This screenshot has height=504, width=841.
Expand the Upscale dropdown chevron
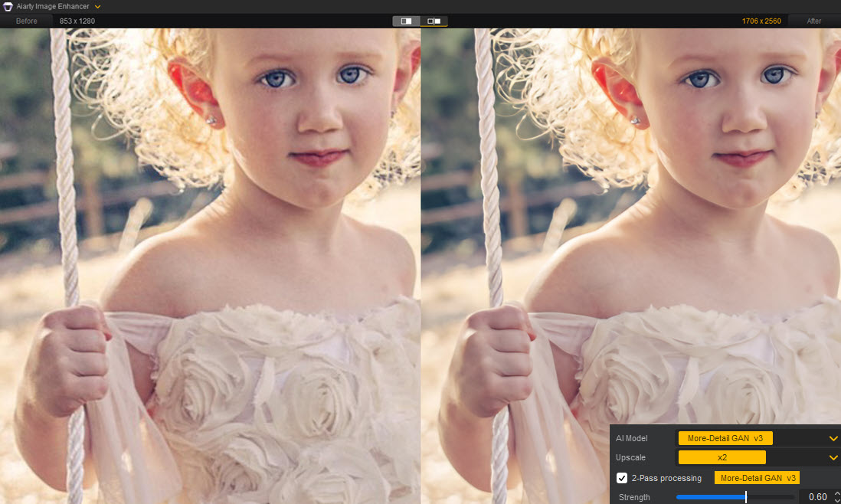click(833, 457)
